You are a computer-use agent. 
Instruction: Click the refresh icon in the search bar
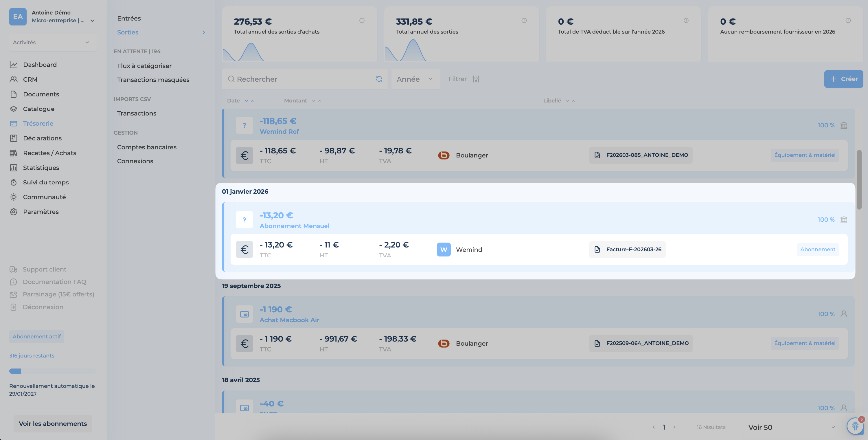coord(379,79)
